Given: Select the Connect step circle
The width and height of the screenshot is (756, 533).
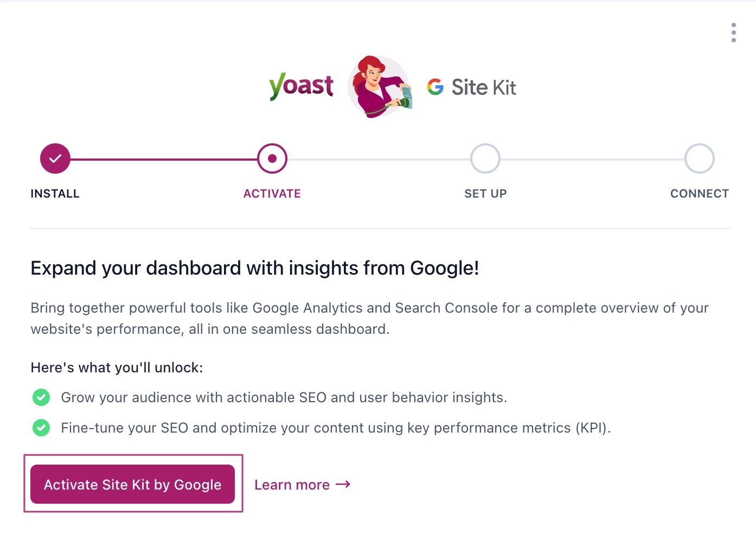Looking at the screenshot, I should [x=699, y=158].
